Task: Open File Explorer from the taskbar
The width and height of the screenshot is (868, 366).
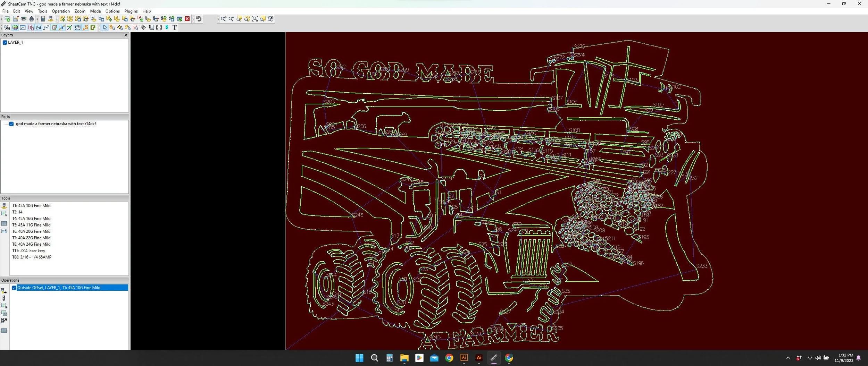Action: pyautogui.click(x=404, y=358)
